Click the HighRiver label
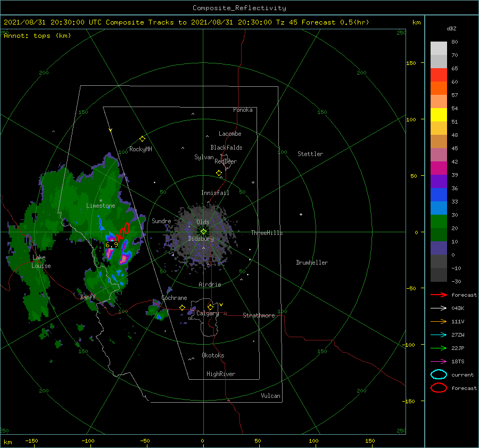 tap(221, 374)
